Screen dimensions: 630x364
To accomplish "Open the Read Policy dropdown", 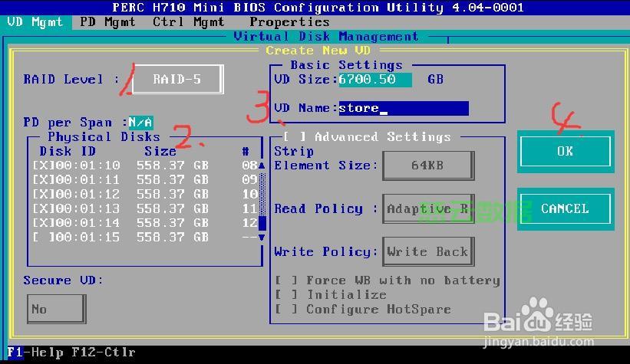I will pos(426,209).
